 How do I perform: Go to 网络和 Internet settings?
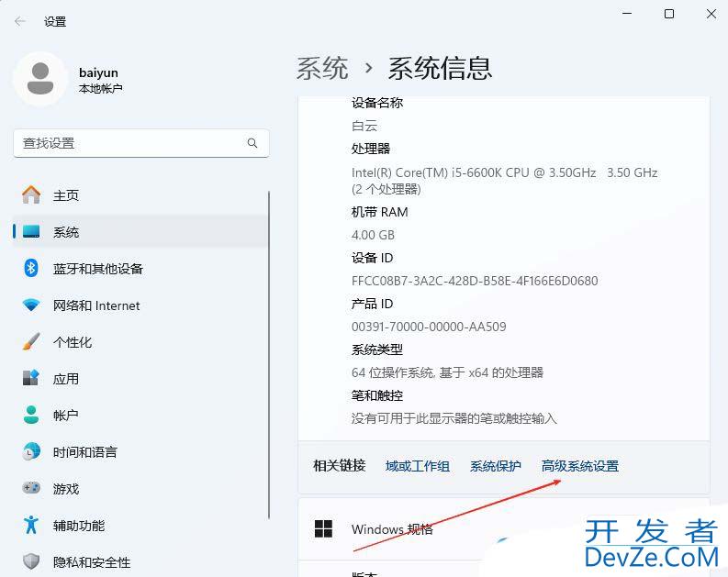[140, 305]
